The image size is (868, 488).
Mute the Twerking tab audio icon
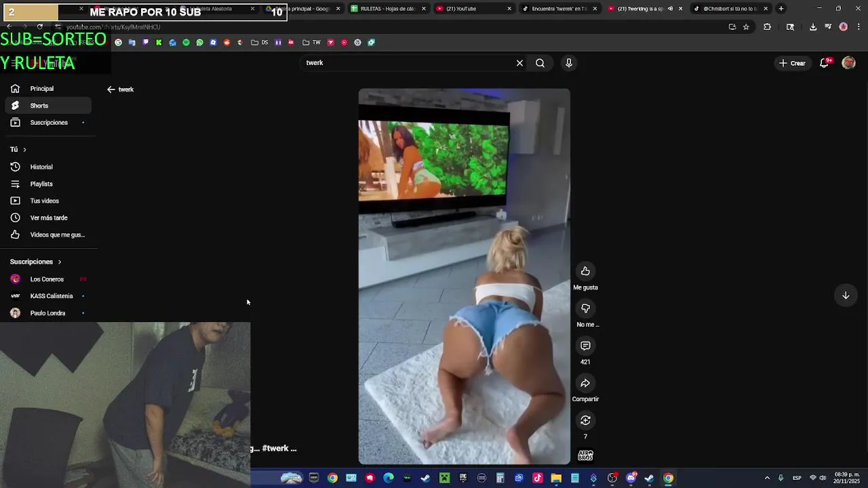pos(670,9)
